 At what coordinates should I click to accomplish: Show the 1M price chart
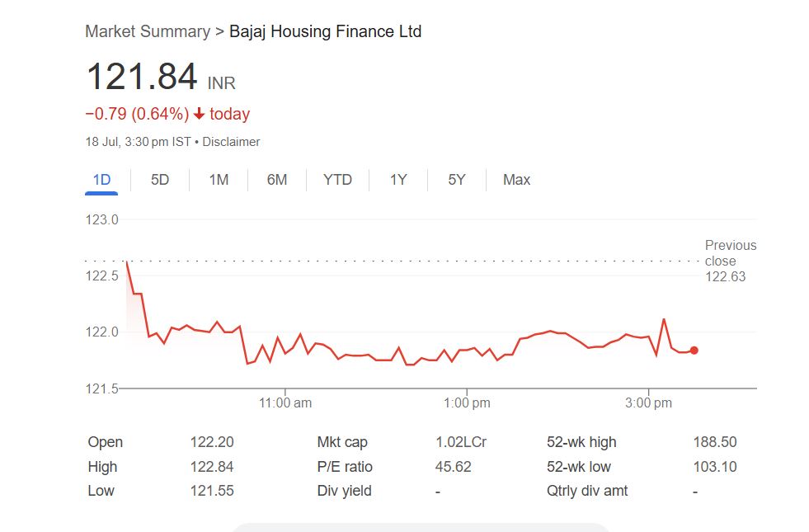219,180
